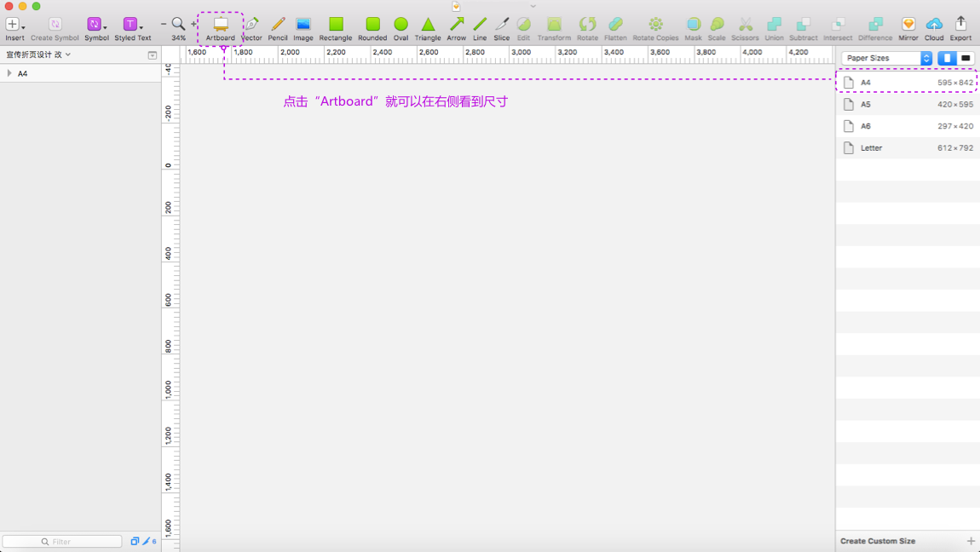Choose the A5 420×595 paper size
Viewport: 980px width, 552px height.
click(x=908, y=104)
